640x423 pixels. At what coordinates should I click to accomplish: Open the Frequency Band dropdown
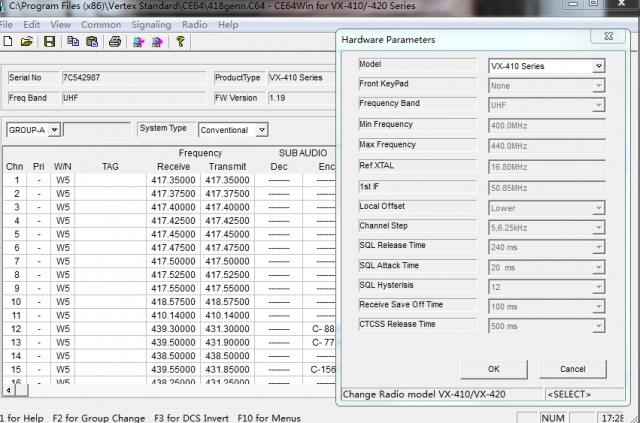(598, 105)
